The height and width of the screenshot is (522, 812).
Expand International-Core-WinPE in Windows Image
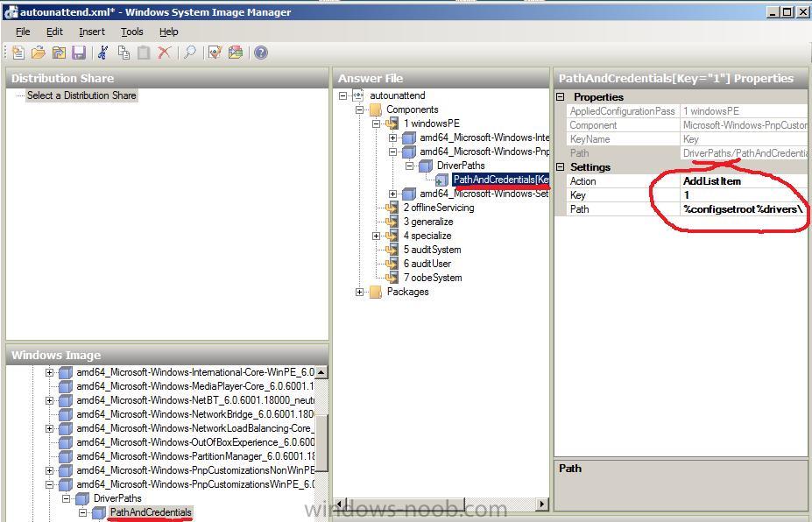coord(49,372)
